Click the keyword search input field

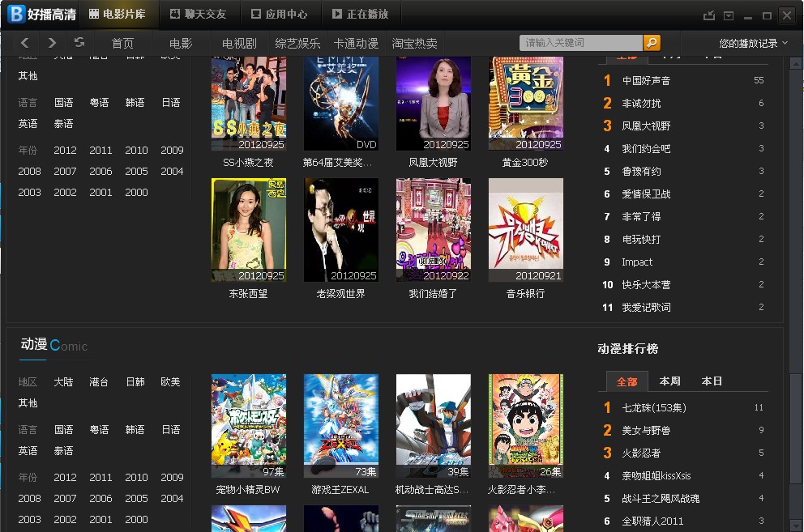click(580, 43)
